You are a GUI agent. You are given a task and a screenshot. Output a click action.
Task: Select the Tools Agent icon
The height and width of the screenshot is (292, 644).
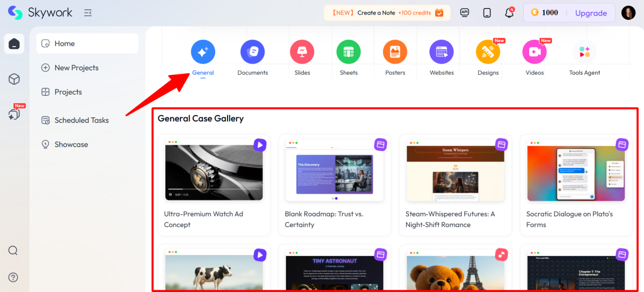[x=584, y=52]
